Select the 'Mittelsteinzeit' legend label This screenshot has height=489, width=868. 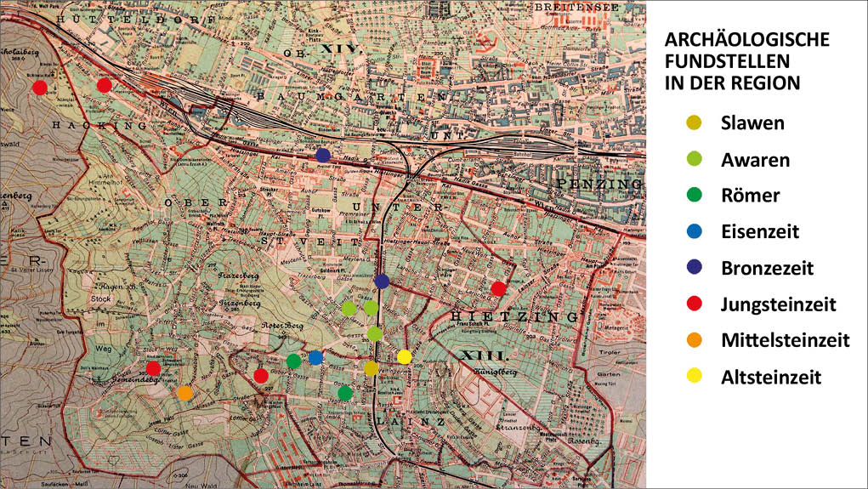[785, 340]
